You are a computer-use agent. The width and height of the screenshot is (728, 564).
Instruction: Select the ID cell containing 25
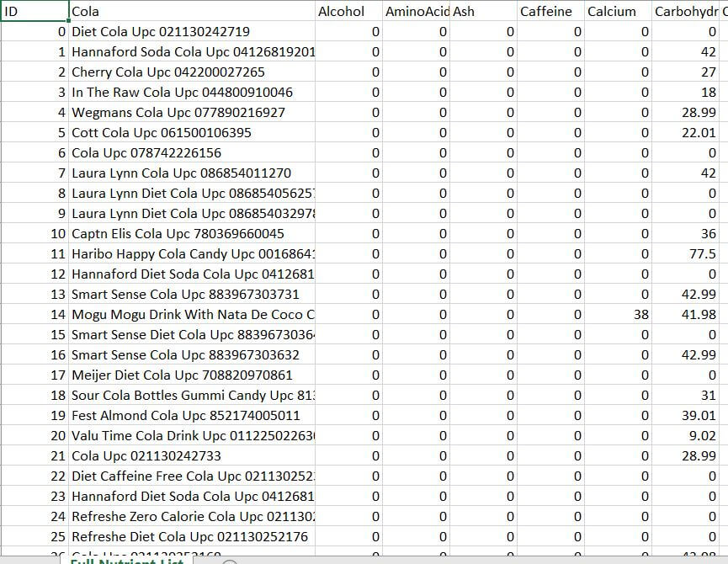pos(35,536)
